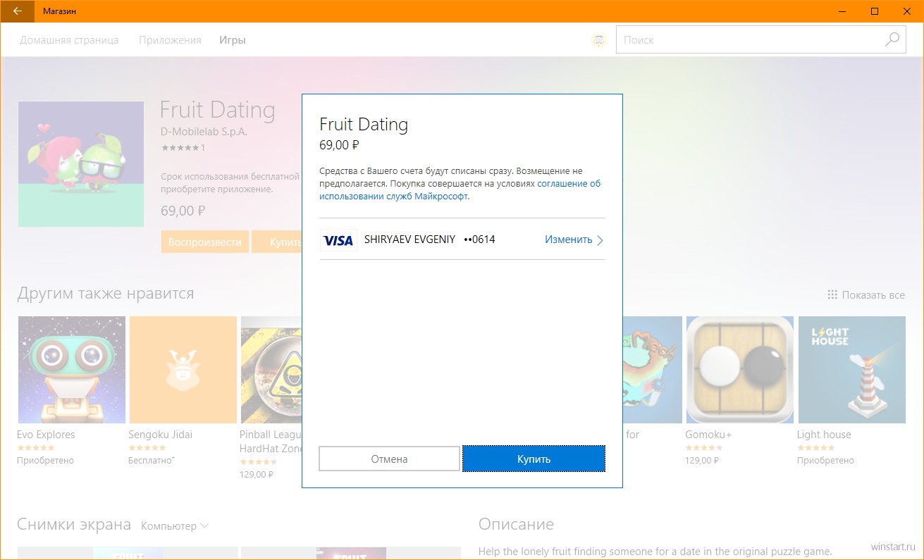Open the Fruit Dating app icon
The image size is (924, 560).
click(81, 164)
